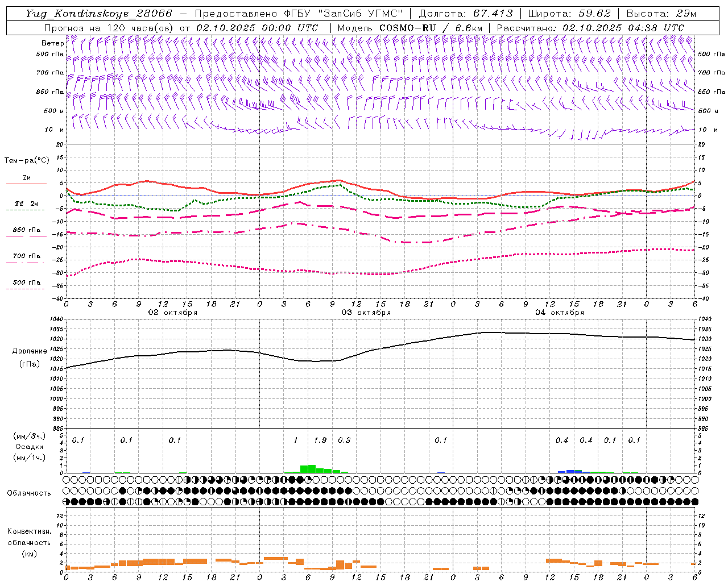Select the "Высота: 29м" header field

pos(661,14)
